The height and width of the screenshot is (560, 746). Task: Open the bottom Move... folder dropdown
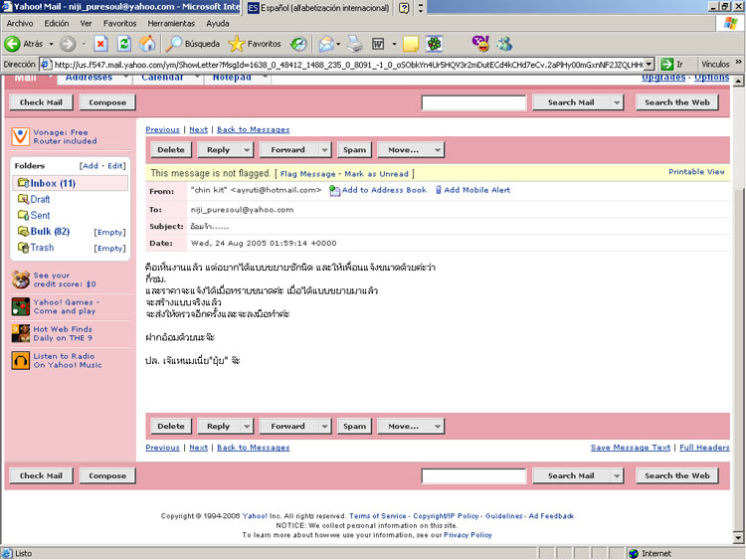[x=438, y=427]
